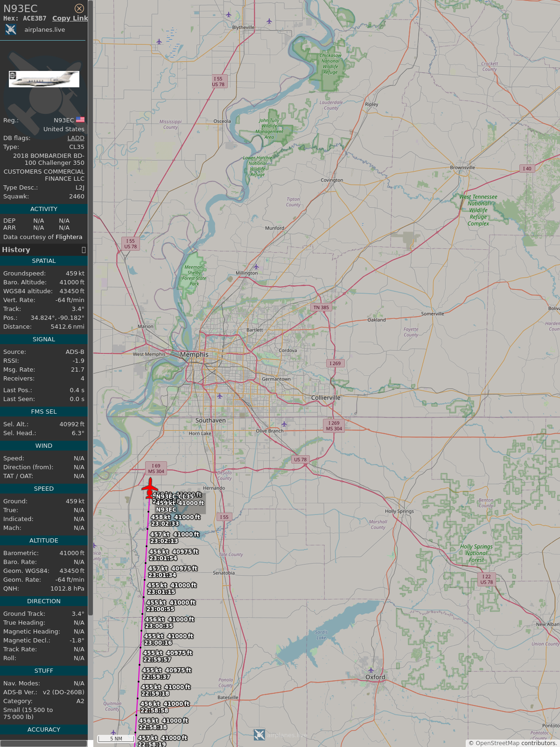Viewport: 560px width, 747px height.
Task: Click the I 69 MS 304 highway shield
Action: pyautogui.click(x=156, y=468)
